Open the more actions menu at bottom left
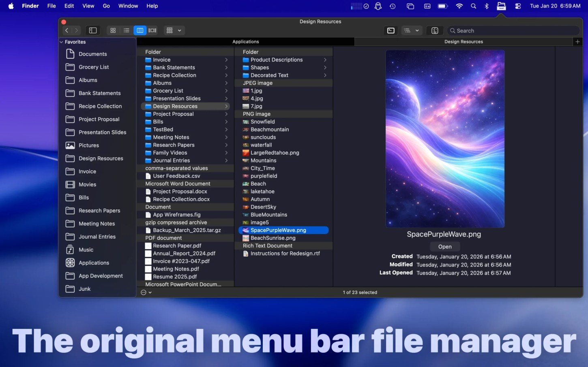Screen dimensions: 588x367 (x=145, y=292)
